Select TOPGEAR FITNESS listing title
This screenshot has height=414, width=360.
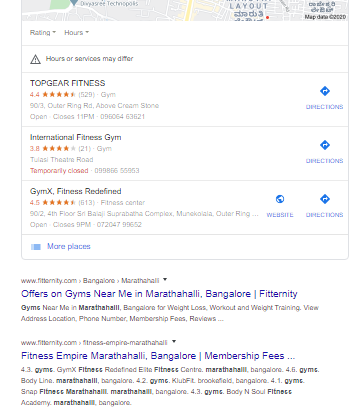coord(68,83)
